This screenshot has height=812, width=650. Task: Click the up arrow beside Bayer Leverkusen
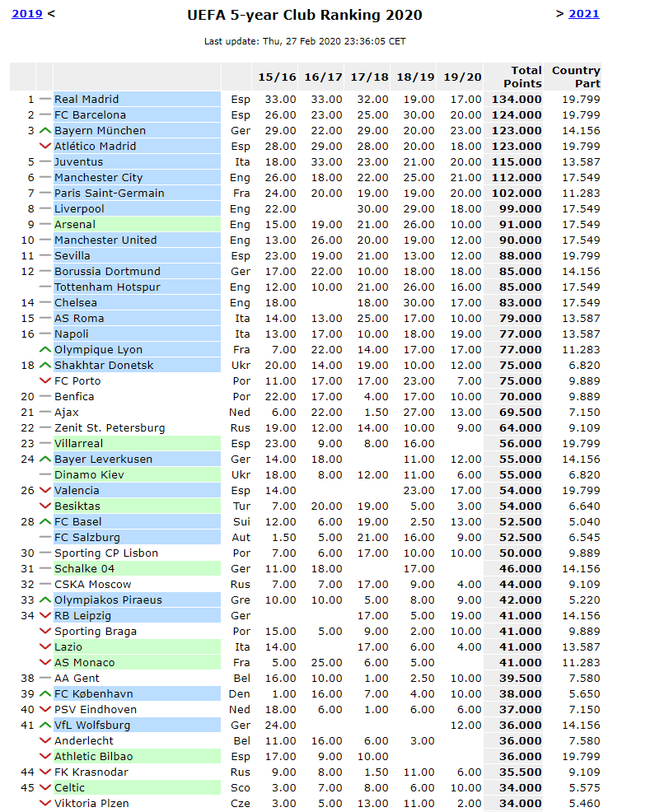tap(45, 459)
